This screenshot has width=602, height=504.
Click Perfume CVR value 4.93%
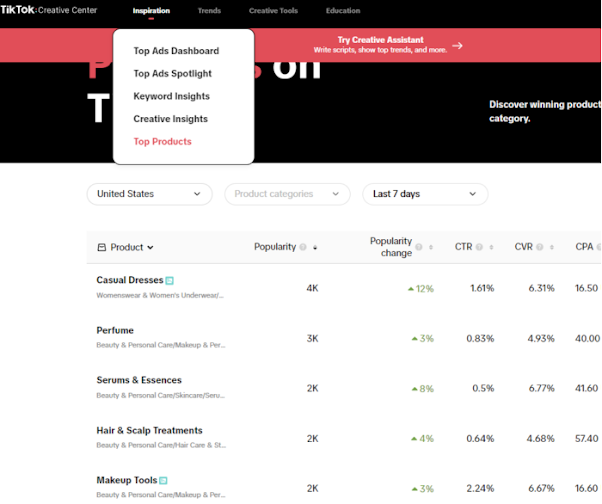point(541,338)
